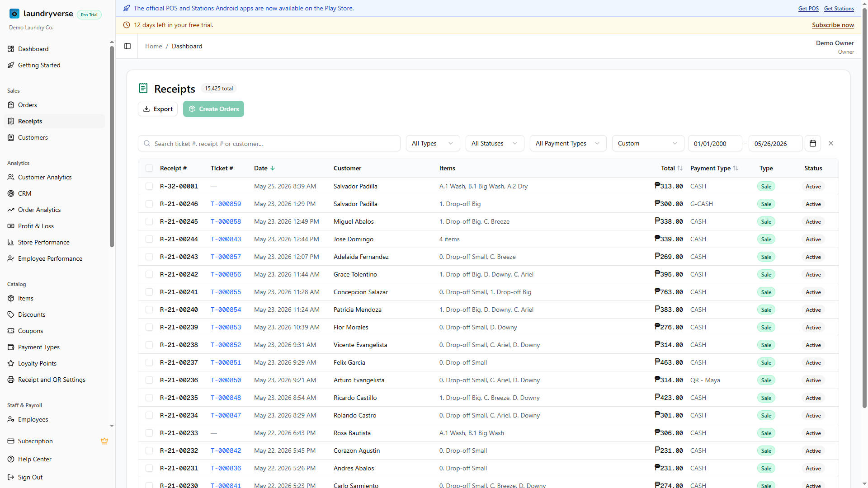The image size is (868, 488).
Task: Click the Coupons ticket icon
Action: click(11, 331)
